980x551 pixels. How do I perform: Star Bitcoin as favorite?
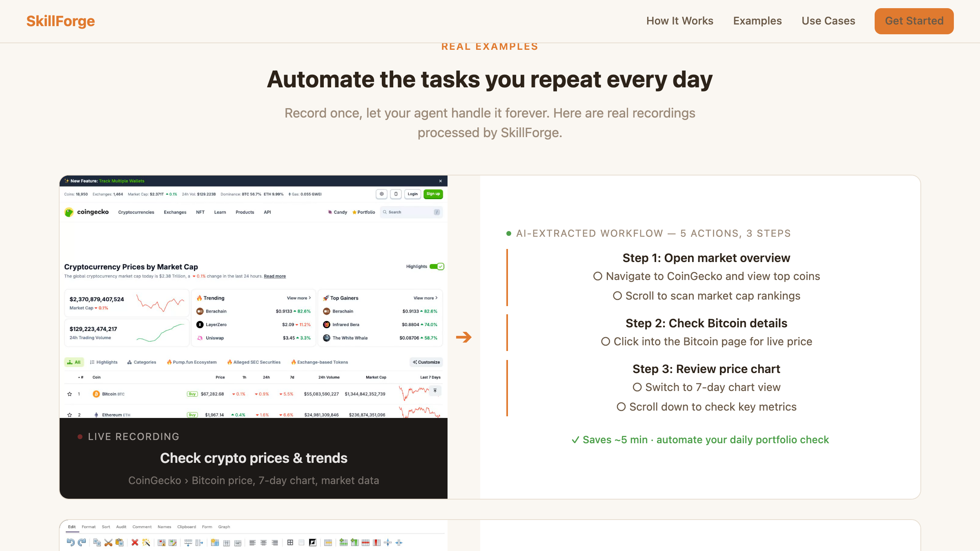(x=70, y=394)
